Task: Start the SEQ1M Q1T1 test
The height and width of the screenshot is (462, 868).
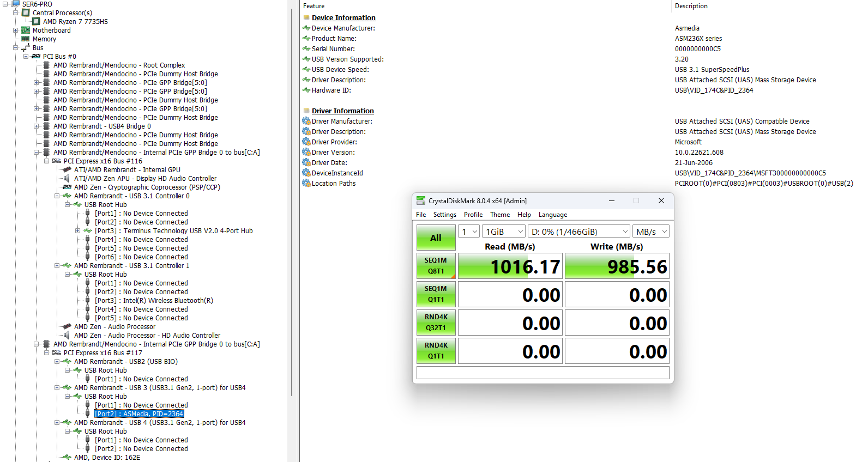Action: [436, 294]
